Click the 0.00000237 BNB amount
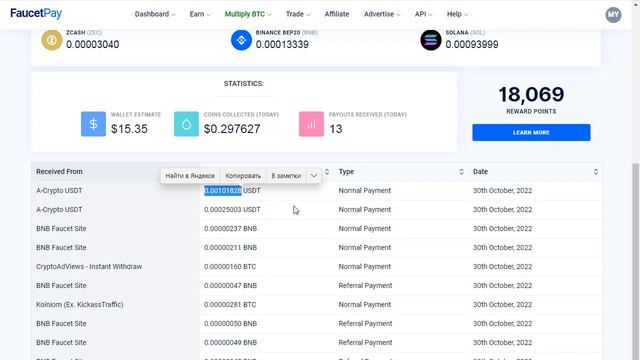 231,229
